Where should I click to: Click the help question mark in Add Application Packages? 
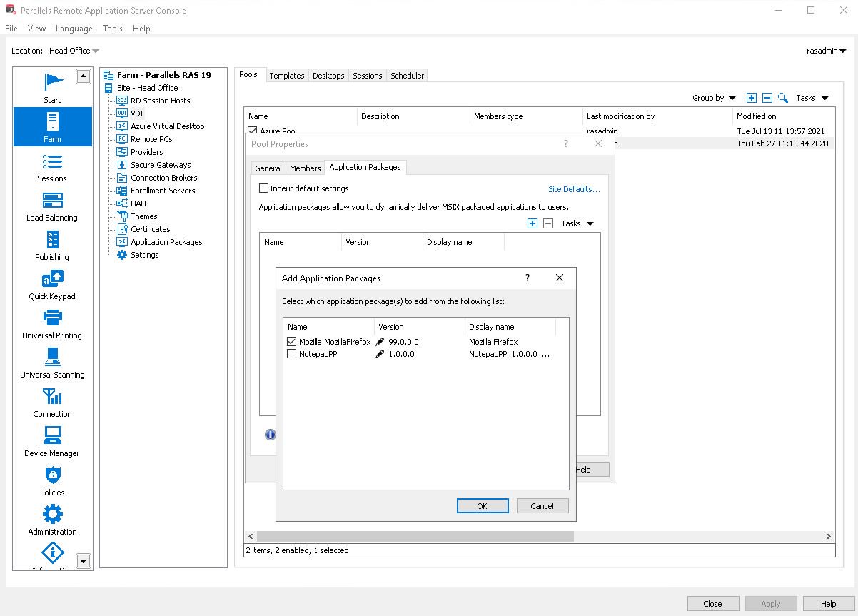(x=528, y=278)
